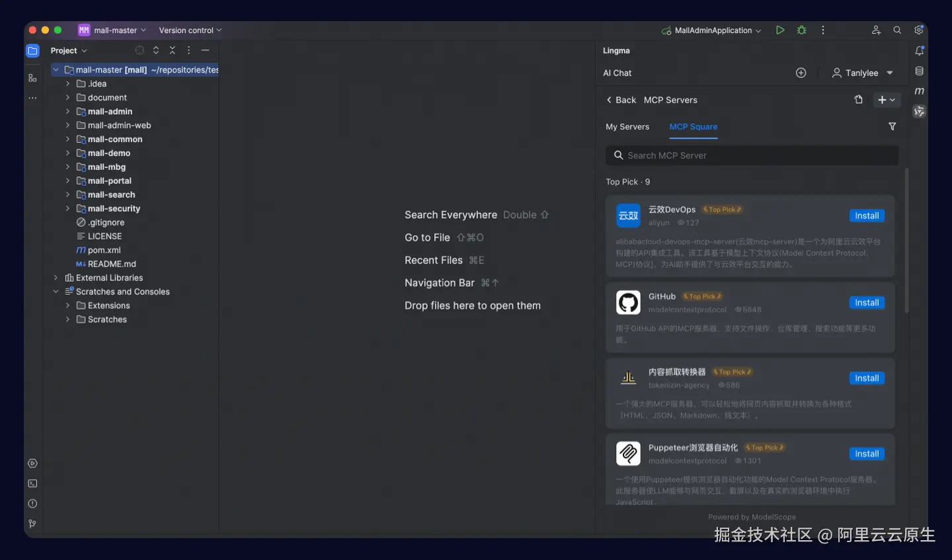
Task: Install the 云效DevOps MCP server
Action: (867, 216)
